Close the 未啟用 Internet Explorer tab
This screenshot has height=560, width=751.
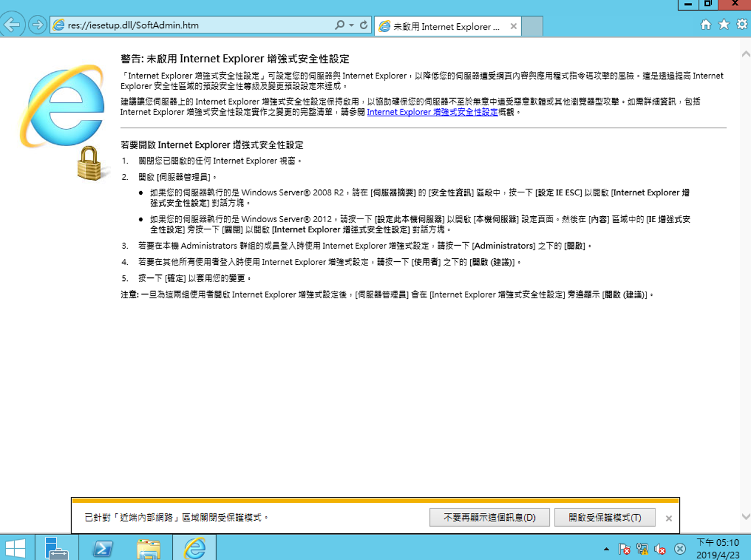click(x=514, y=26)
